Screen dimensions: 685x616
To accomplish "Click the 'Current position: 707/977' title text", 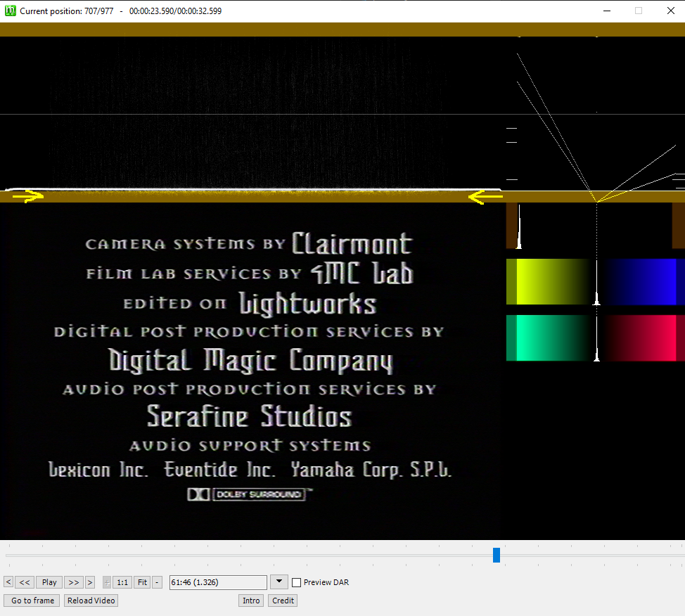I will tap(66, 11).
